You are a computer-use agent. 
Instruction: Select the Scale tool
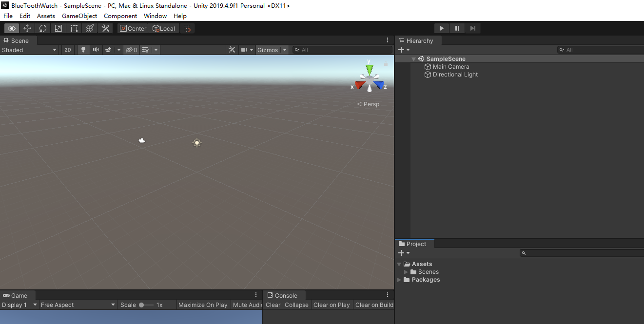[58, 28]
